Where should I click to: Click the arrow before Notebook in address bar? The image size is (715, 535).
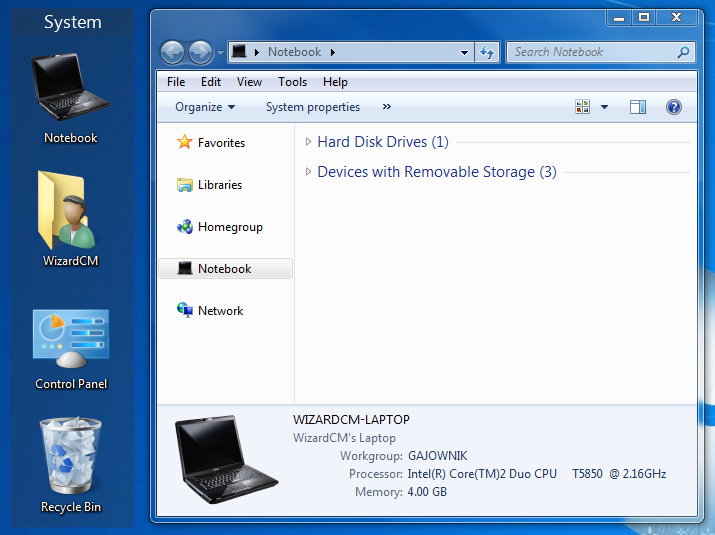tap(257, 52)
